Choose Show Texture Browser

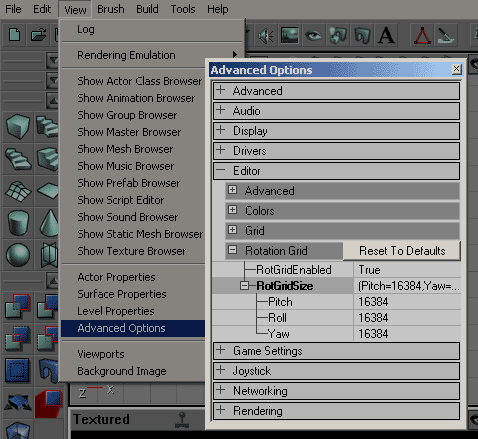(133, 251)
